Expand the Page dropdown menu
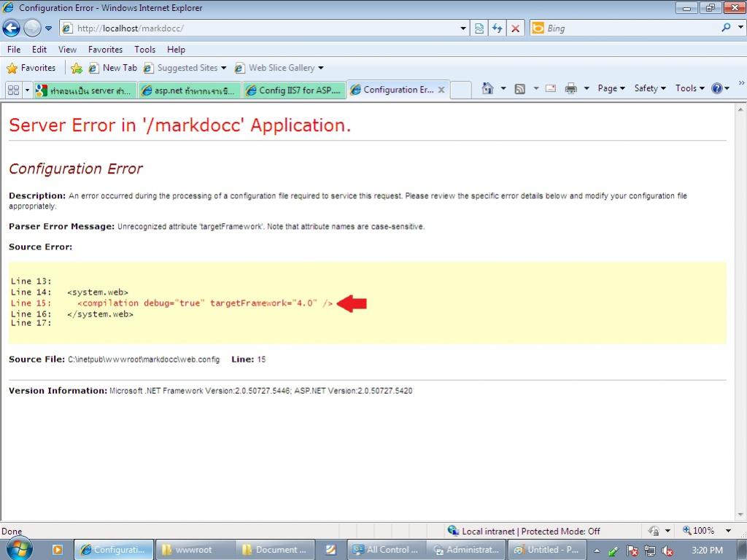This screenshot has height=560, width=747. pyautogui.click(x=611, y=88)
